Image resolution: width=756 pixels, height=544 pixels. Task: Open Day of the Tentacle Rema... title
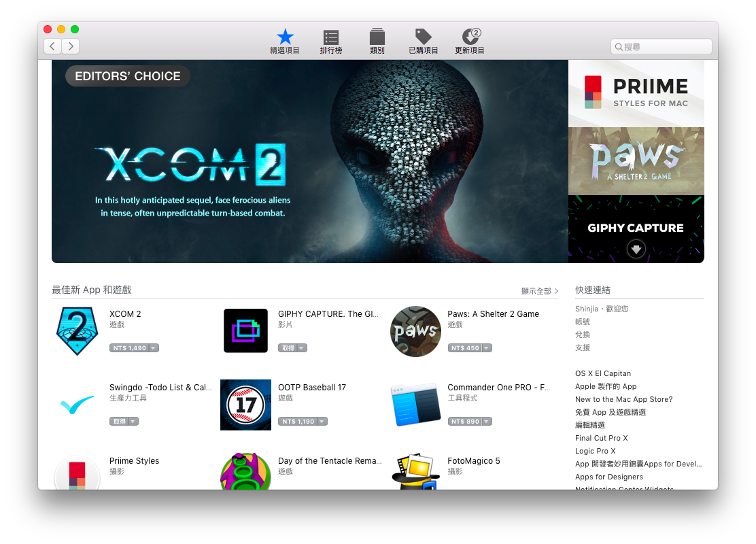point(330,460)
